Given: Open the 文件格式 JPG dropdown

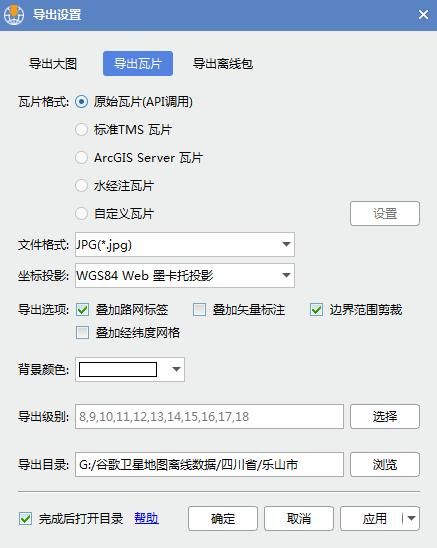Looking at the screenshot, I should 185,244.
